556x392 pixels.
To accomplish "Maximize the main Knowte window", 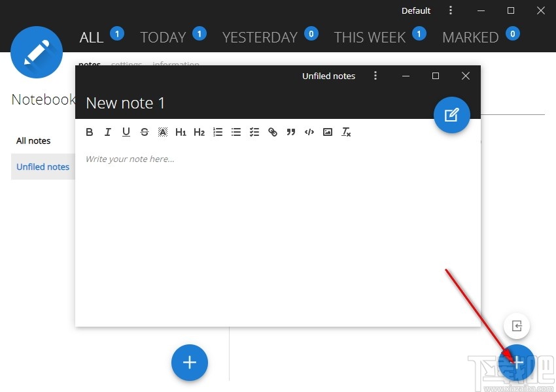I will (511, 10).
